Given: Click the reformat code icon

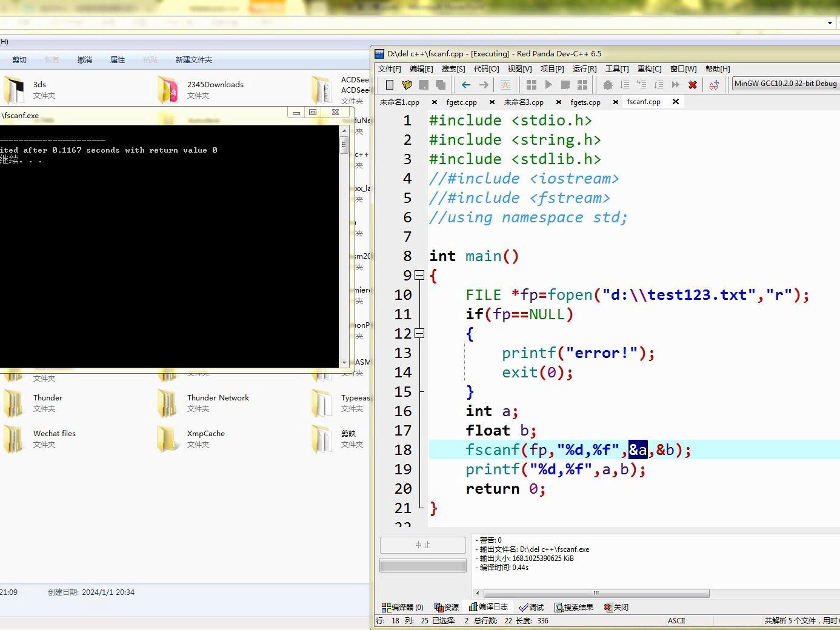Looking at the screenshot, I should click(x=505, y=85).
